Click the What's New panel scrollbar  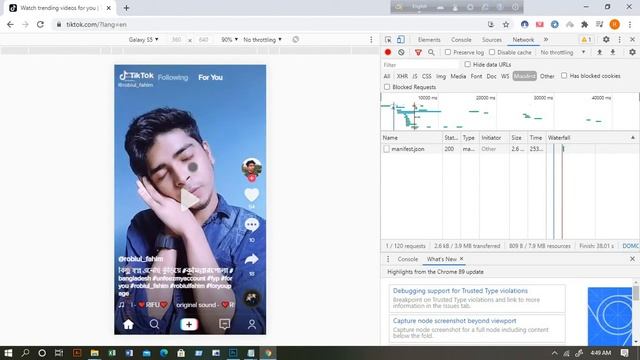point(636,292)
